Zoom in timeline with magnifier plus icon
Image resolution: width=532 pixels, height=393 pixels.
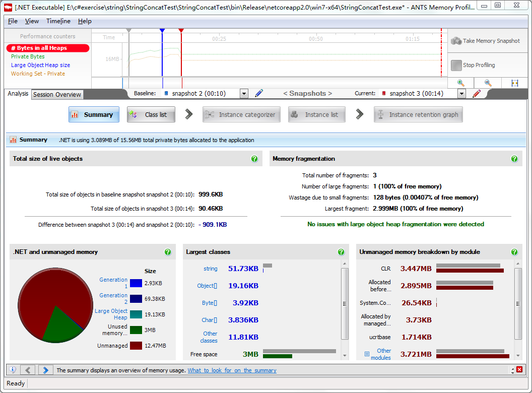pyautogui.click(x=460, y=83)
